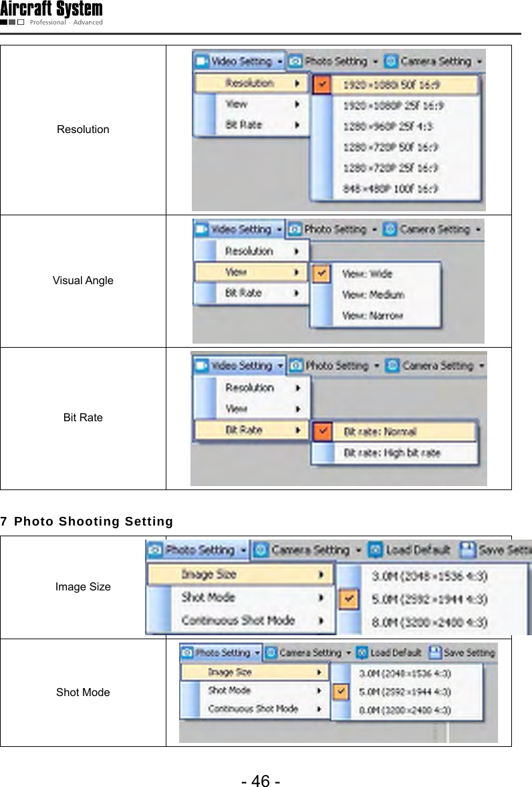Viewport: 532px width, 787px height.
Task: Select checked Bit rate: Normal option
Action: pyautogui.click(x=394, y=432)
